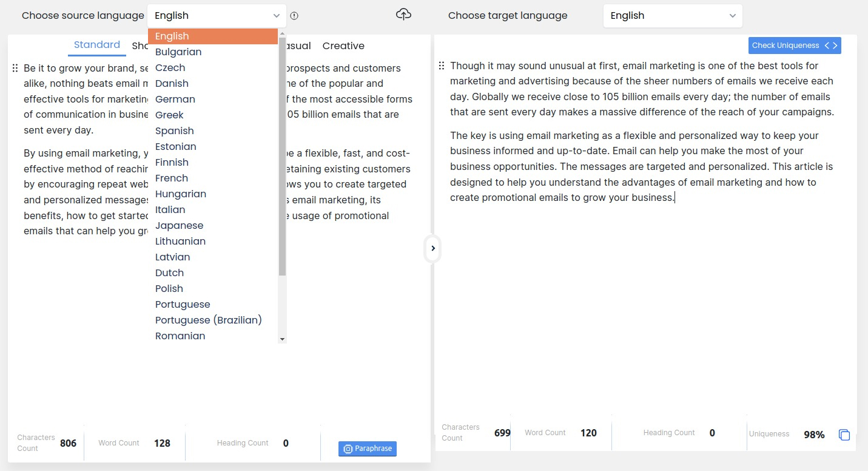Screen dimensions: 868x471
Task: Switch to the Creative mode tab
Action: [x=343, y=46]
